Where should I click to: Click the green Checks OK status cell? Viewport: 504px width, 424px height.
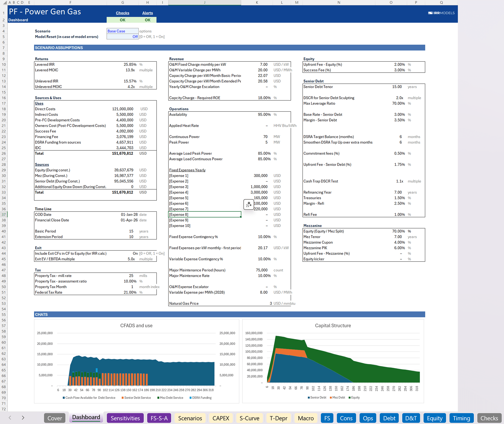point(122,20)
